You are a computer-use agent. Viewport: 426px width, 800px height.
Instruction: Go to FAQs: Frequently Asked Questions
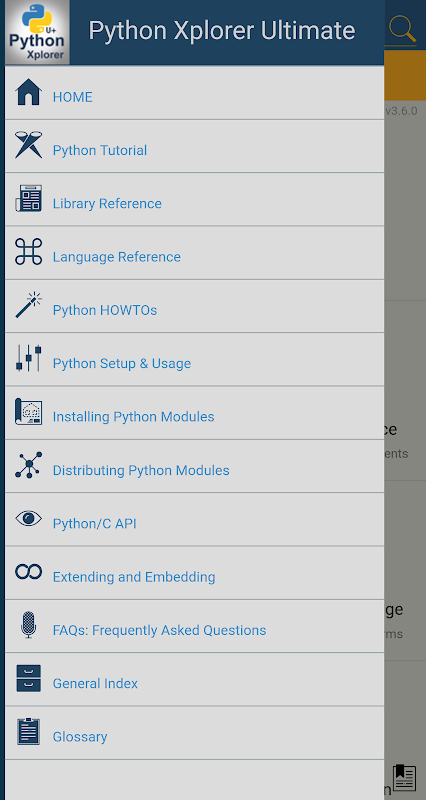194,626
